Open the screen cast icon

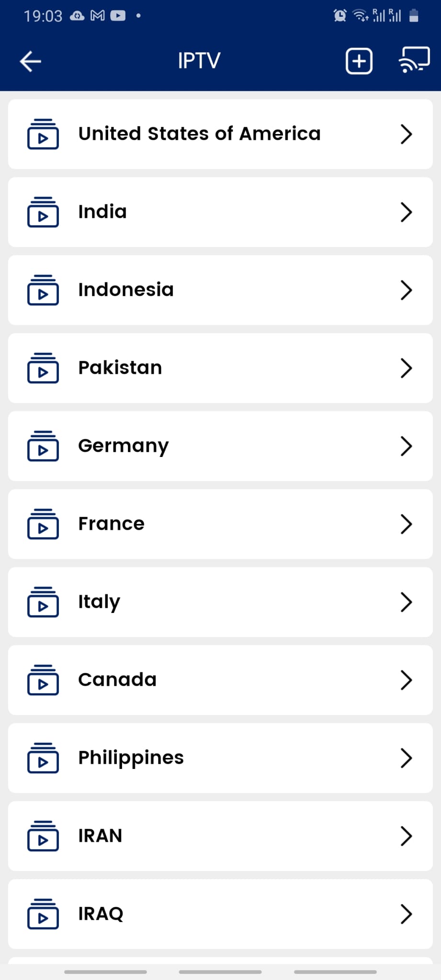pos(414,60)
